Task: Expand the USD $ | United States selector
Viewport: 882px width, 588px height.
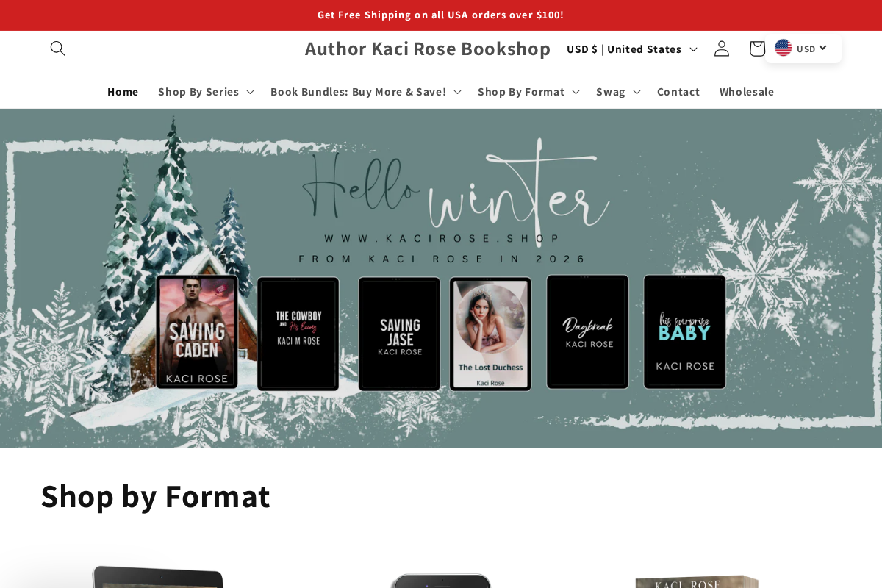Action: pos(631,49)
